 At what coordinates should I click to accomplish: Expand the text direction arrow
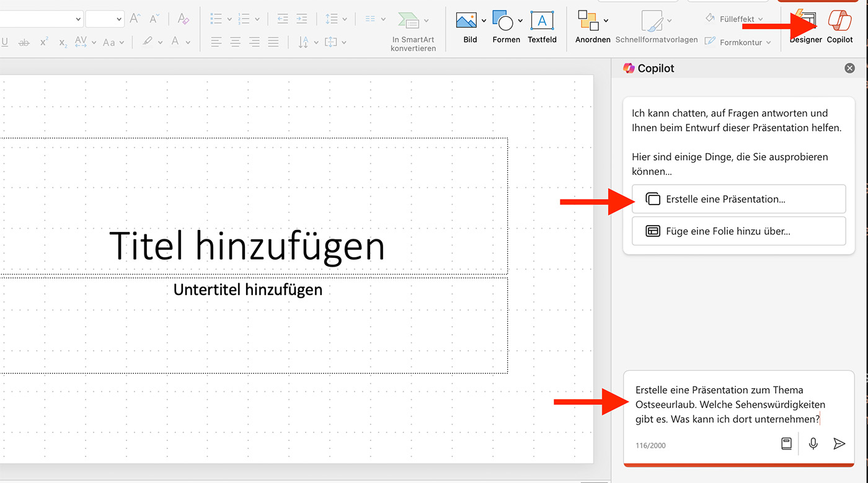pos(316,43)
